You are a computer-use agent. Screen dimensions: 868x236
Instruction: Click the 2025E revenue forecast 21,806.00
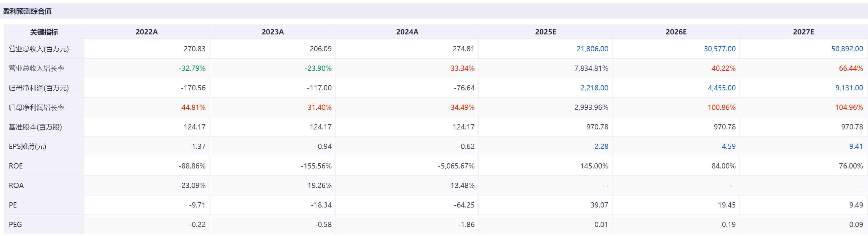pyautogui.click(x=592, y=49)
